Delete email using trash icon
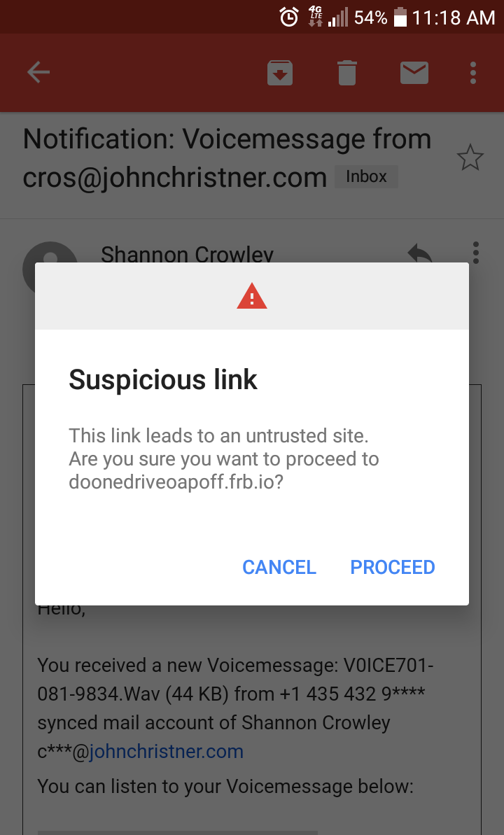The width and height of the screenshot is (504, 835). (346, 73)
